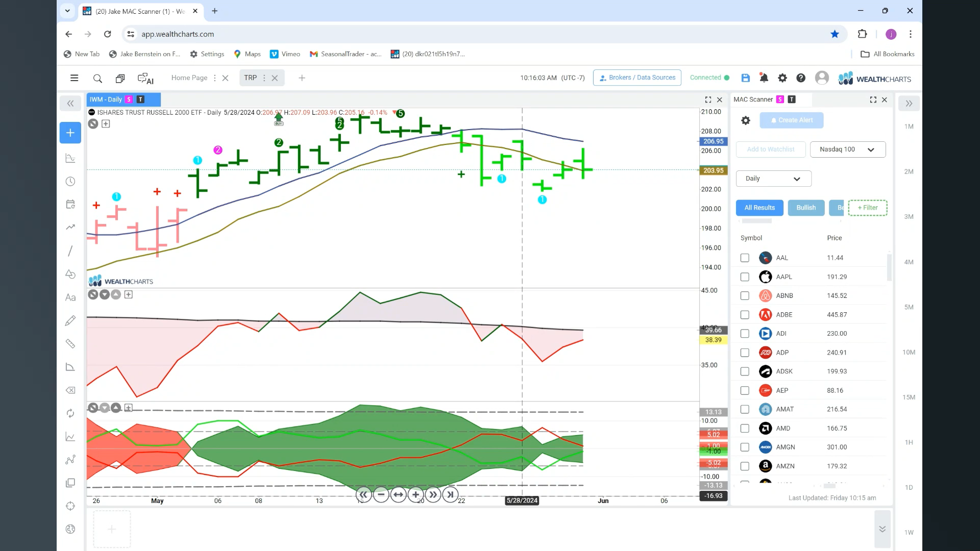Tick the ADSK checkbox
980x551 pixels.
pos(745,371)
